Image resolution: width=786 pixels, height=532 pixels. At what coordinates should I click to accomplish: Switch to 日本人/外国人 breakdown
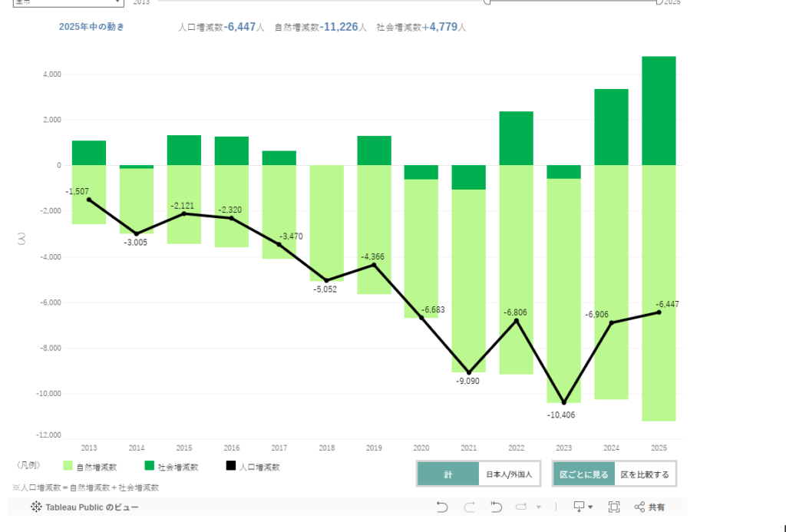[x=510, y=474]
